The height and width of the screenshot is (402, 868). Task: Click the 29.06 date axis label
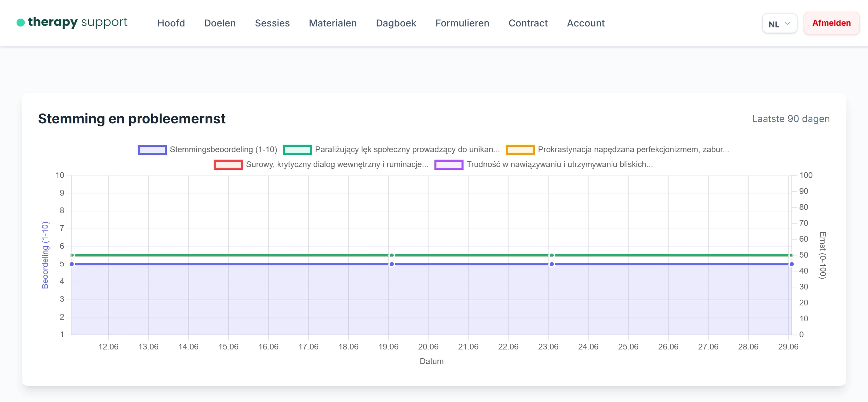[x=788, y=347]
